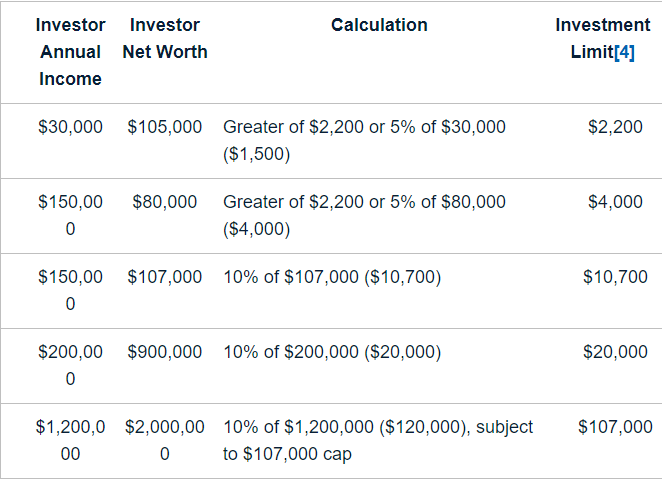The height and width of the screenshot is (479, 662).
Task: Click the Investor Net Worth column header
Action: (x=165, y=38)
